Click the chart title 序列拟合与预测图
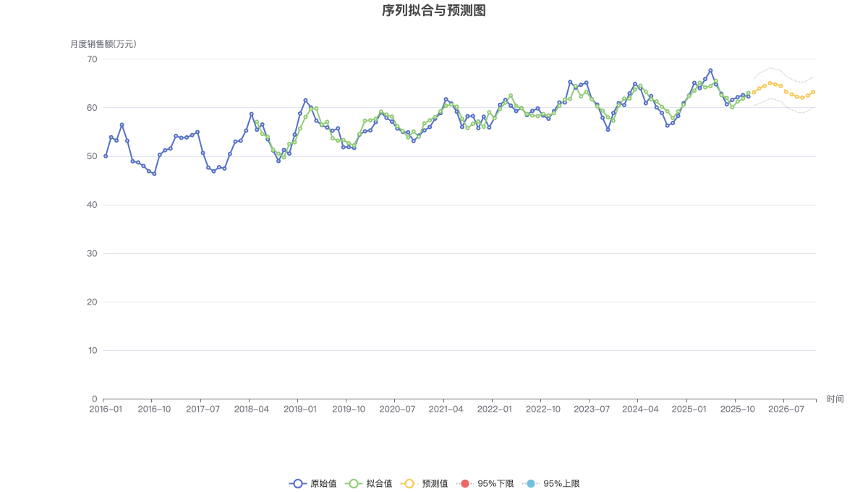 point(434,11)
